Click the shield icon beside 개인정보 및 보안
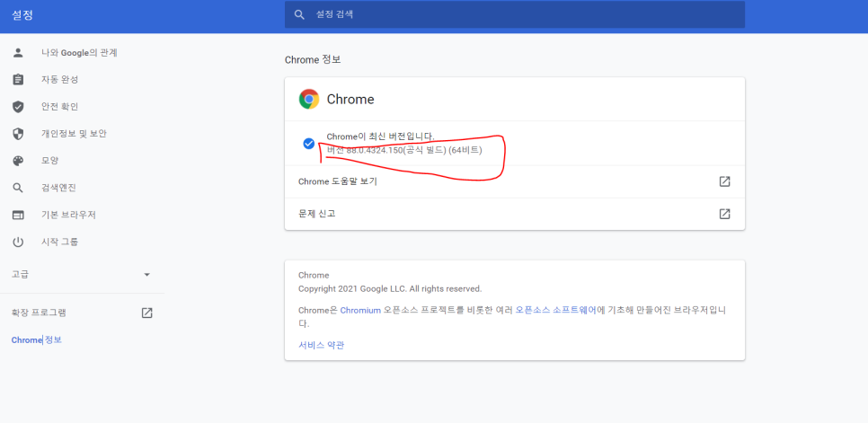This screenshot has width=868, height=423. pyautogui.click(x=18, y=134)
